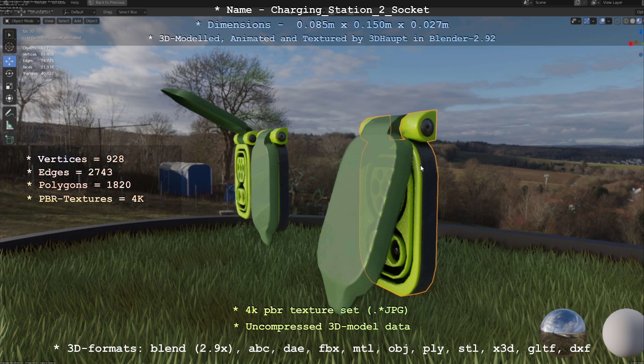
Task: Select the Select Box tool
Action: (x=9, y=35)
